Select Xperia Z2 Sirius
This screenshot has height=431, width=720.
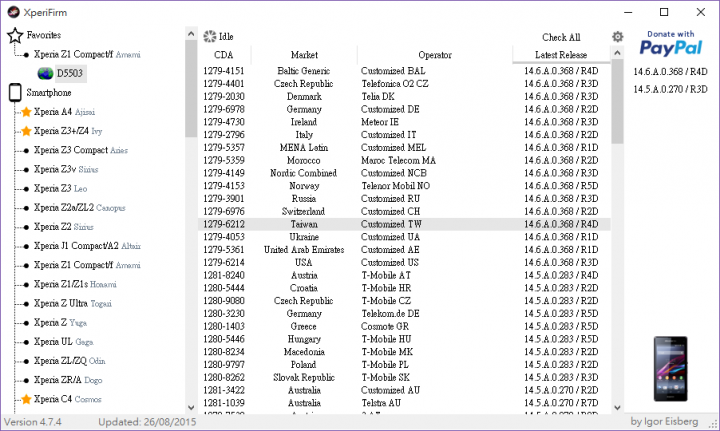point(63,227)
